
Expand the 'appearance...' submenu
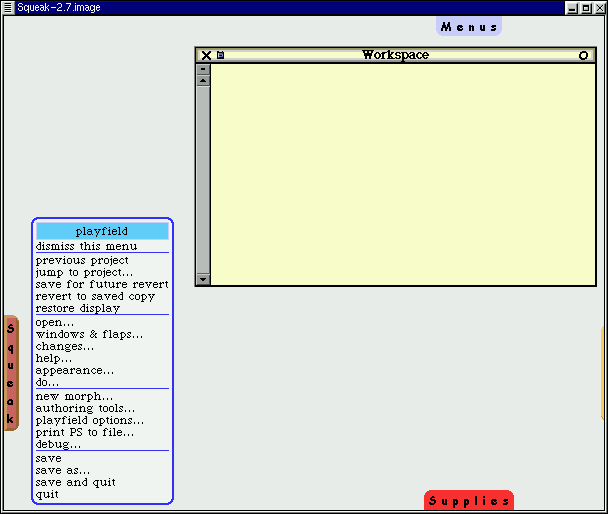75,370
